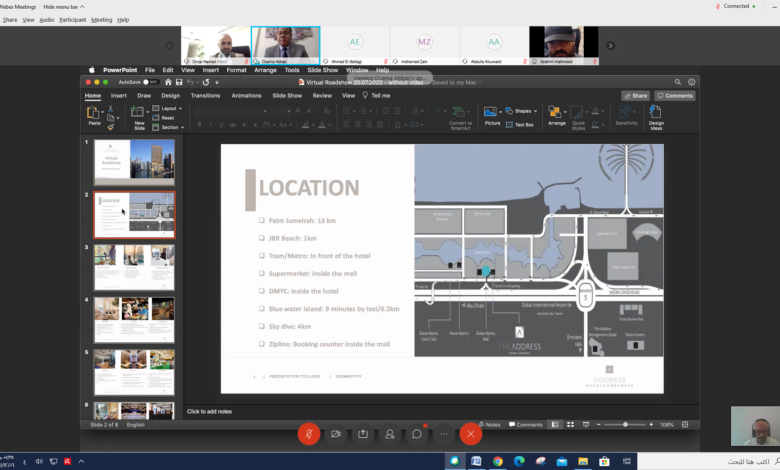Open the Webex participants panel
Image resolution: width=780 pixels, height=470 pixels.
click(390, 433)
